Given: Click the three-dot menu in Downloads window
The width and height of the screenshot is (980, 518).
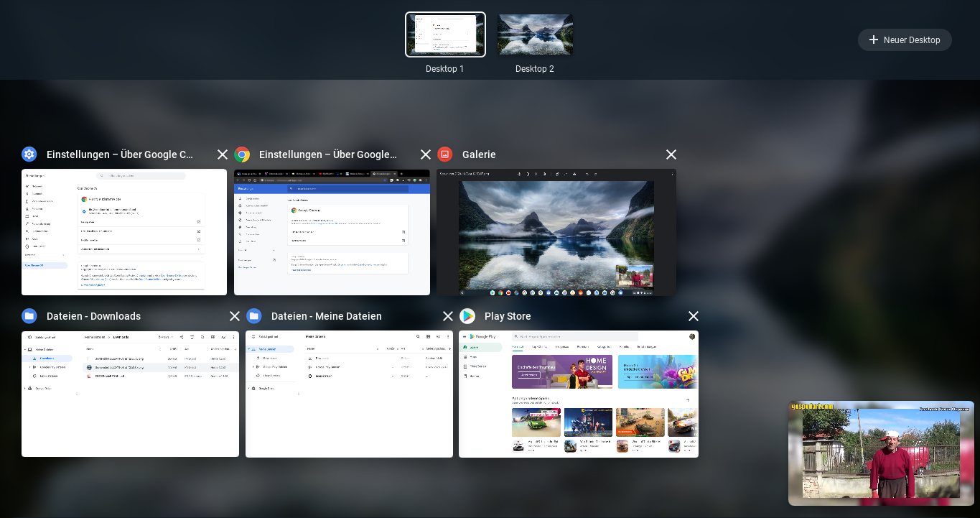Looking at the screenshot, I should (233, 337).
